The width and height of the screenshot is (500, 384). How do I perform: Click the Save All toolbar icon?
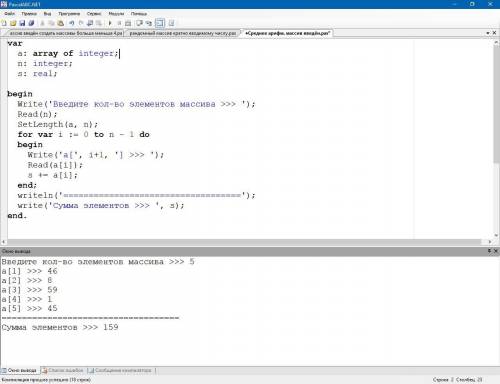click(31, 23)
